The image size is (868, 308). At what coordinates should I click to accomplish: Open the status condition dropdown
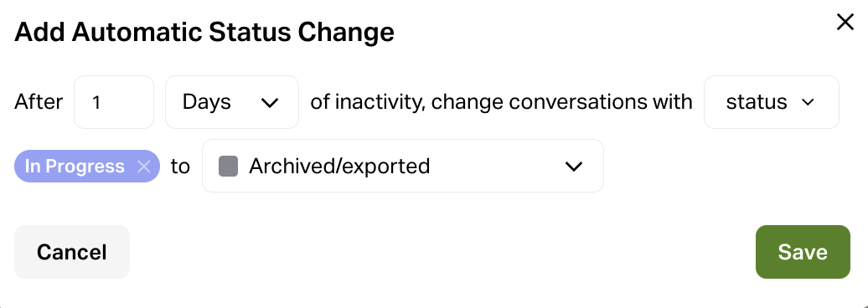point(771,102)
